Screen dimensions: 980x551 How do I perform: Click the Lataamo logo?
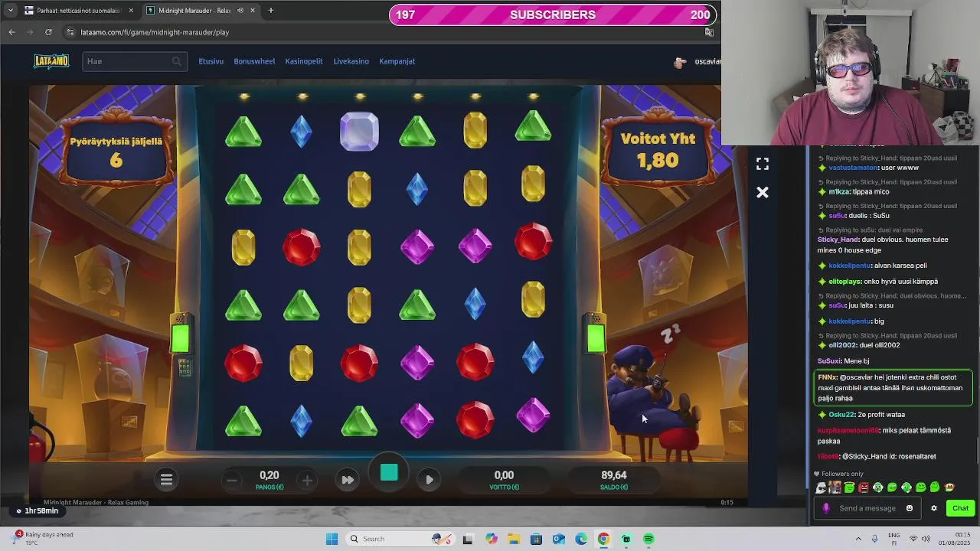(x=51, y=61)
